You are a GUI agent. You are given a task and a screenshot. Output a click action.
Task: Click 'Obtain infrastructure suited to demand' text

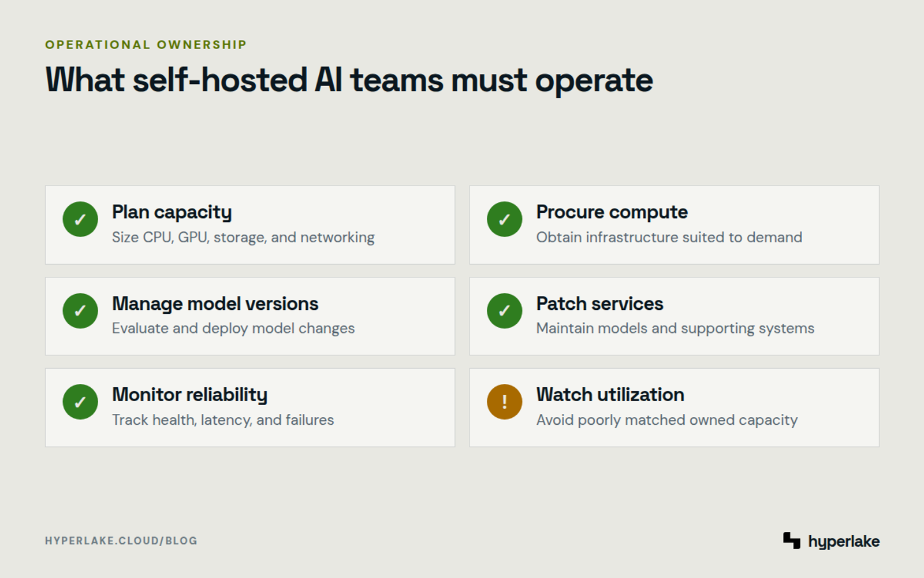click(x=669, y=238)
